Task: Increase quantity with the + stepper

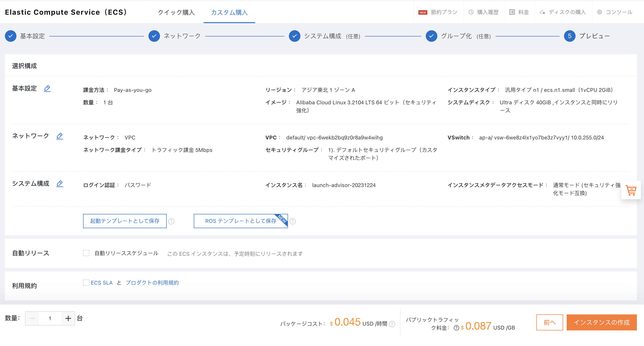Action: pyautogui.click(x=68, y=318)
